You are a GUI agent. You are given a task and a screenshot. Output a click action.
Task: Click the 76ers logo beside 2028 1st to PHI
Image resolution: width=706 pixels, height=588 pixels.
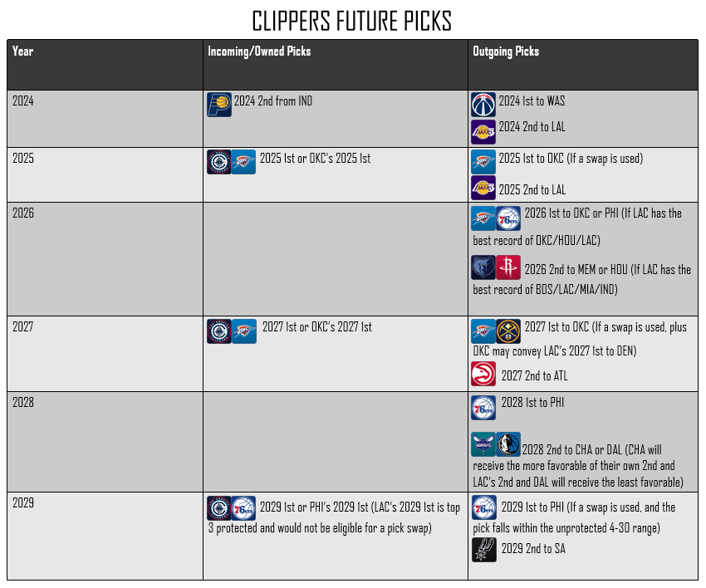(x=483, y=407)
